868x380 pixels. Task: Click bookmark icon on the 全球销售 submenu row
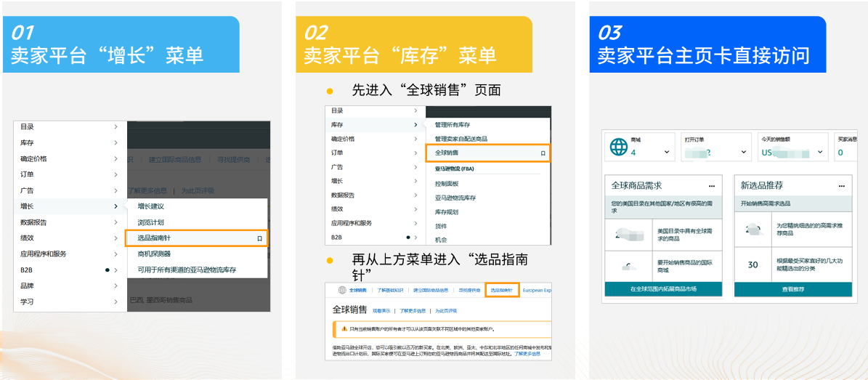[x=543, y=153]
